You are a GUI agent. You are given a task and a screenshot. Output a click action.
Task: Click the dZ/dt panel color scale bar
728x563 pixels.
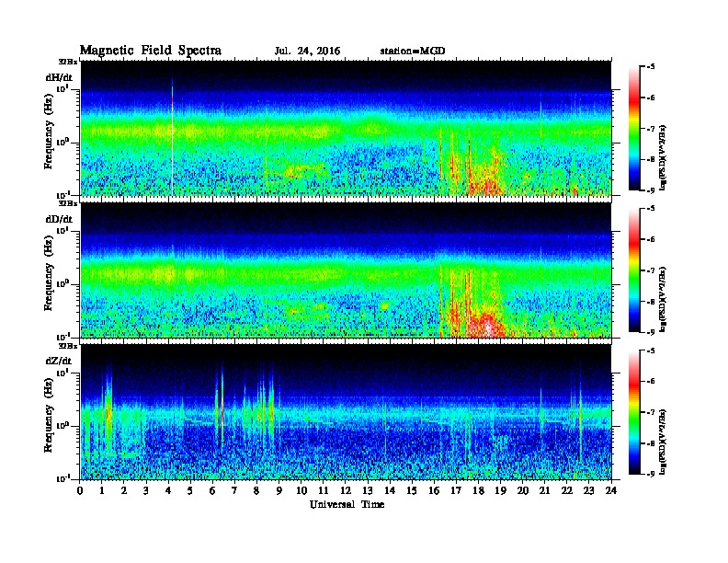tap(634, 412)
